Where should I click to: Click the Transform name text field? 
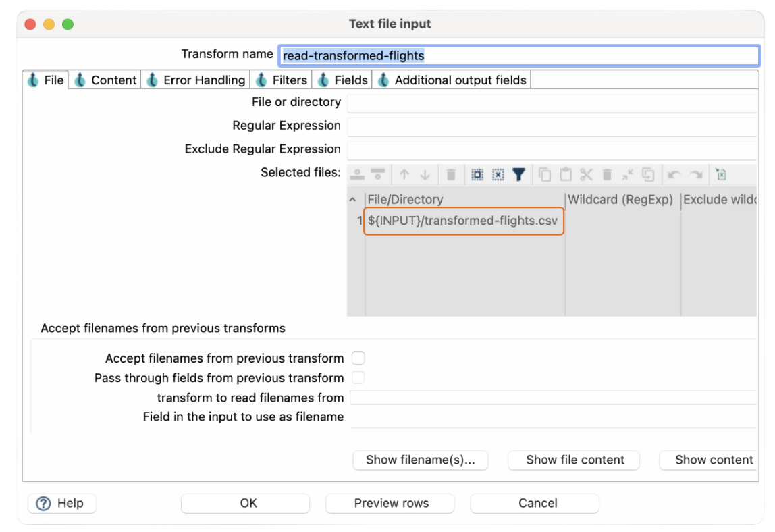click(x=519, y=55)
